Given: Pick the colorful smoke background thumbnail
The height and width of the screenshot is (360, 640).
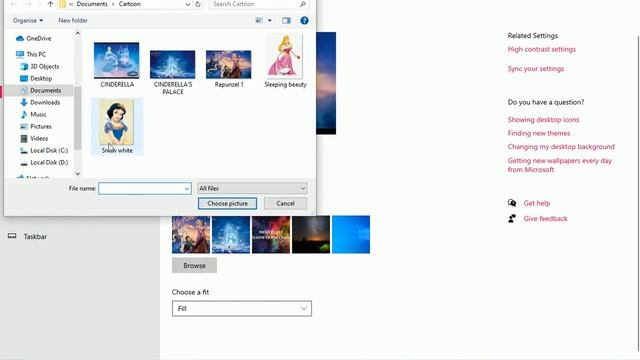Looking at the screenshot, I should coord(271,235).
